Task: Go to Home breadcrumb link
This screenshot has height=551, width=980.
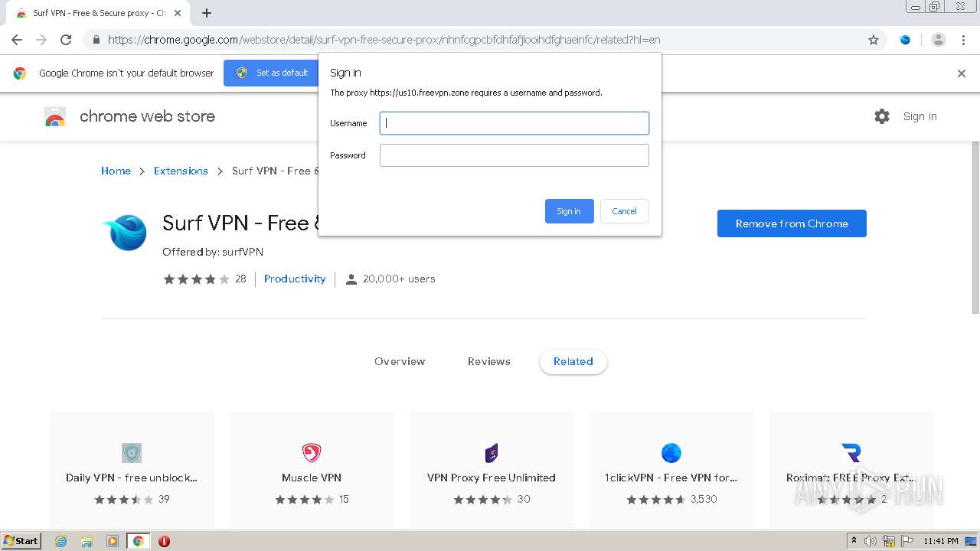Action: coord(116,171)
